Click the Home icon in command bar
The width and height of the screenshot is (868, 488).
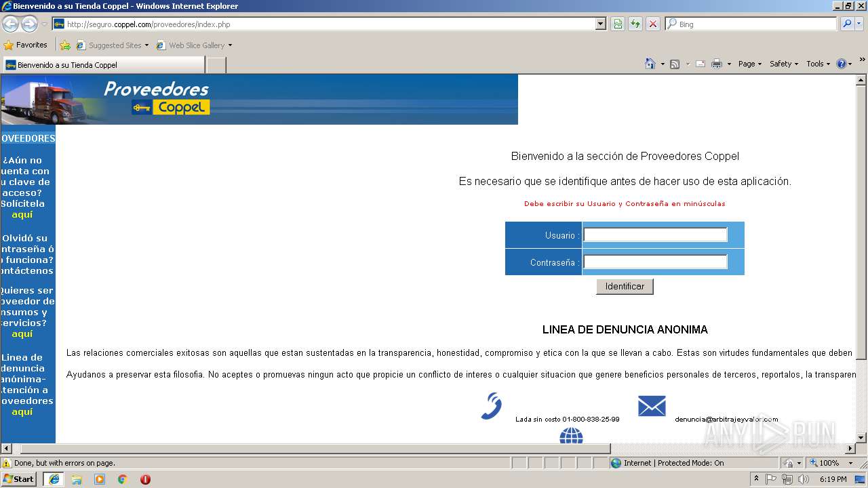click(650, 64)
